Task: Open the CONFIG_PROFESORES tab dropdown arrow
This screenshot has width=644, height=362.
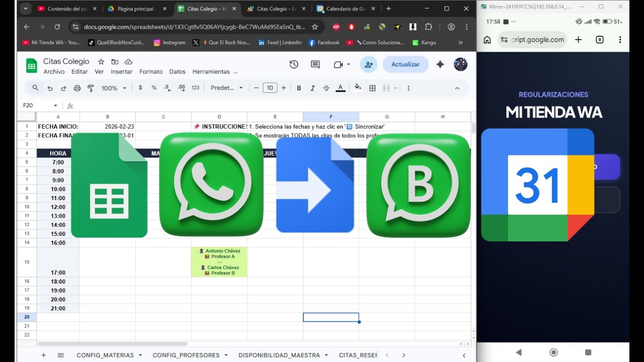Action: (x=226, y=355)
